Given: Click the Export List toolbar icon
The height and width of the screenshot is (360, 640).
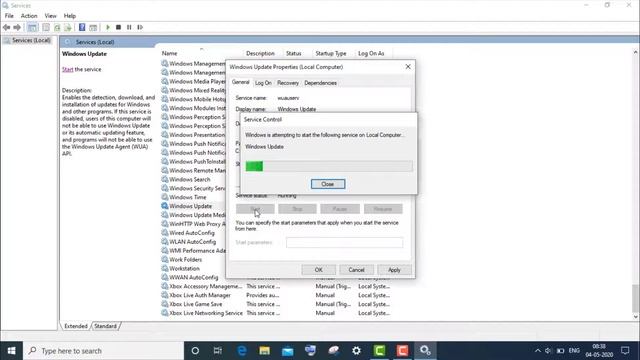Looking at the screenshot, I should 68,27.
